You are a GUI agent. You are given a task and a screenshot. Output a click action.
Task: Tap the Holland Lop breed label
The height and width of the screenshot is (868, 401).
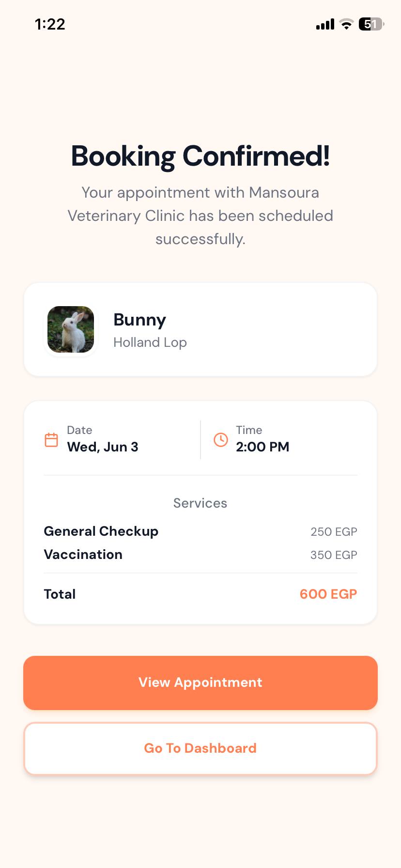(150, 342)
